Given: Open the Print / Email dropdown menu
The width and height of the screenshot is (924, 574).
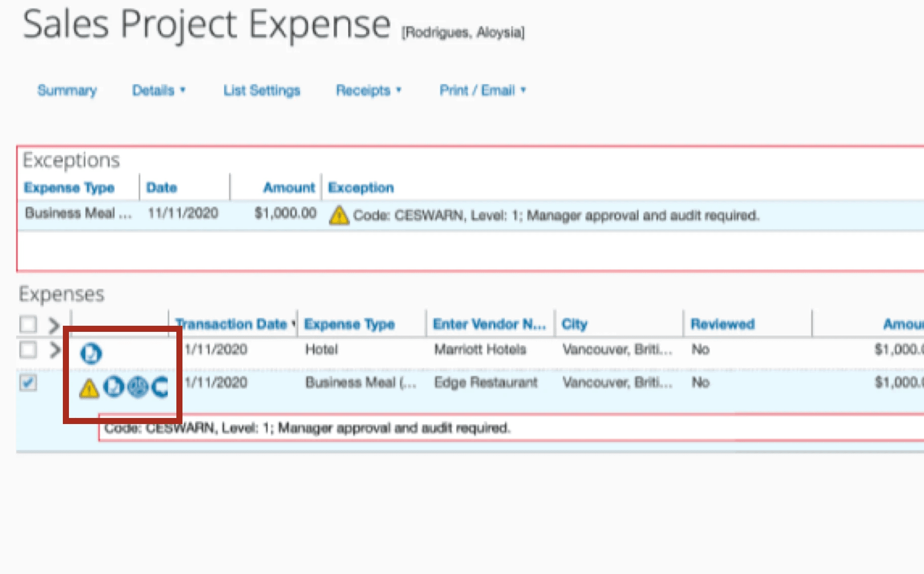Looking at the screenshot, I should point(483,91).
